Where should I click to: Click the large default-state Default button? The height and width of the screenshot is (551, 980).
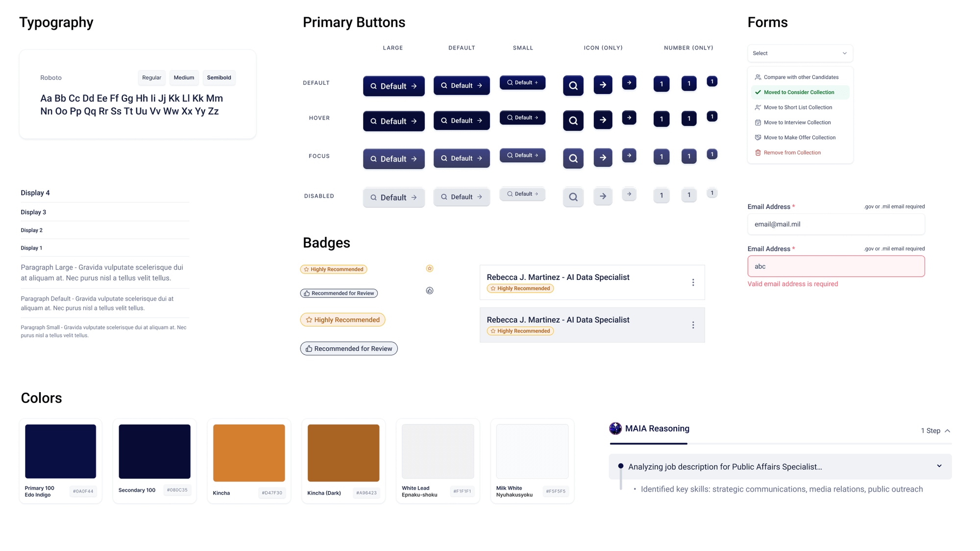pos(393,86)
